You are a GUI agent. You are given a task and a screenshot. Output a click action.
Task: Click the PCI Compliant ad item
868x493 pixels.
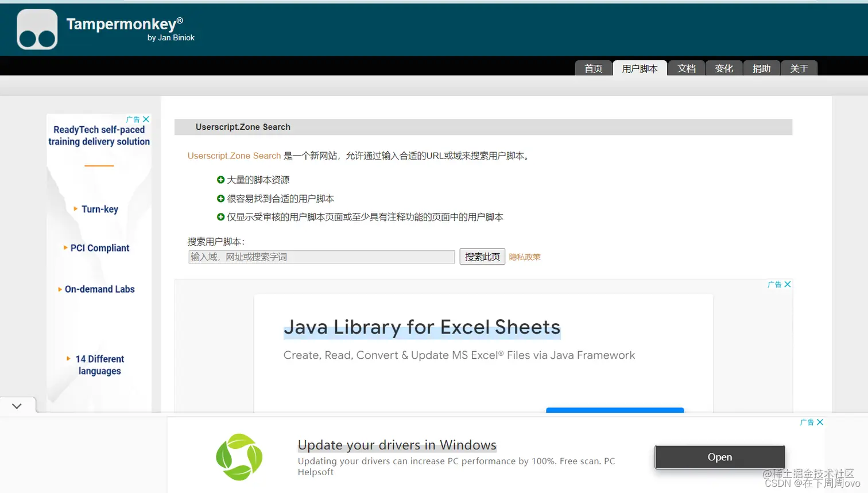100,248
